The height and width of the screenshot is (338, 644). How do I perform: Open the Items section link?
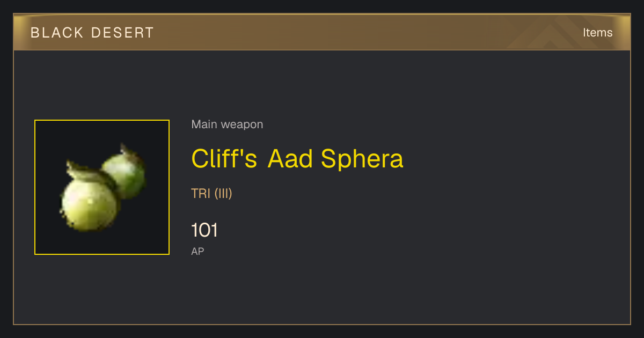pyautogui.click(x=597, y=32)
